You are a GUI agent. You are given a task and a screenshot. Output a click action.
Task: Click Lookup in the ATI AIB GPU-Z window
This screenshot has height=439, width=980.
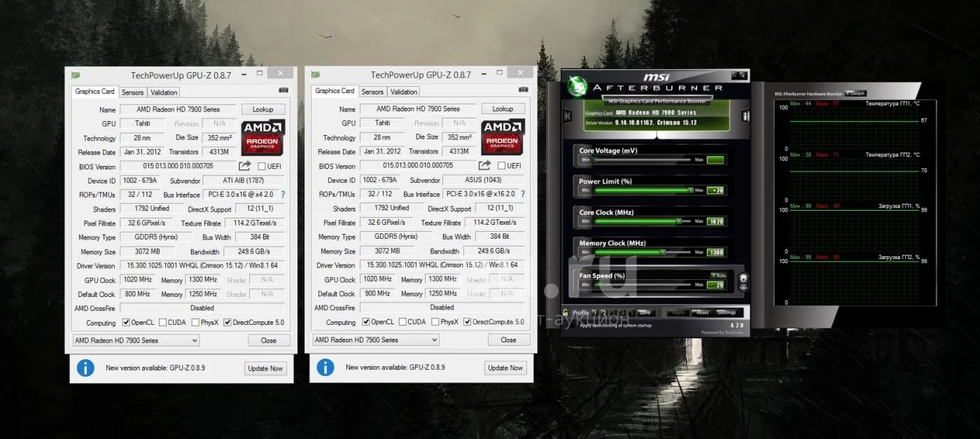263,109
